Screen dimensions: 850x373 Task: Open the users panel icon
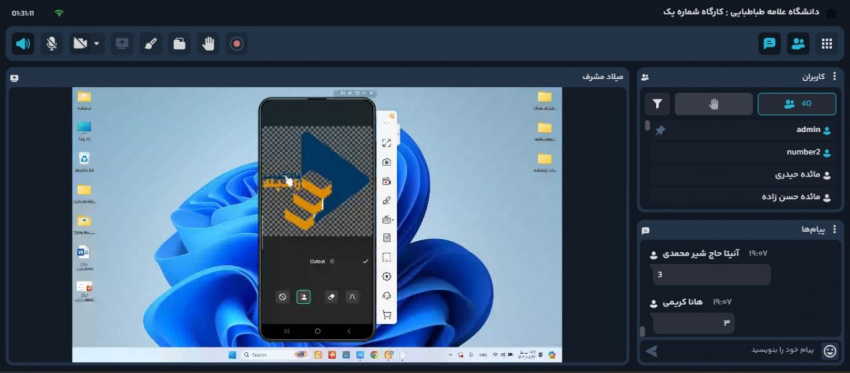click(798, 44)
